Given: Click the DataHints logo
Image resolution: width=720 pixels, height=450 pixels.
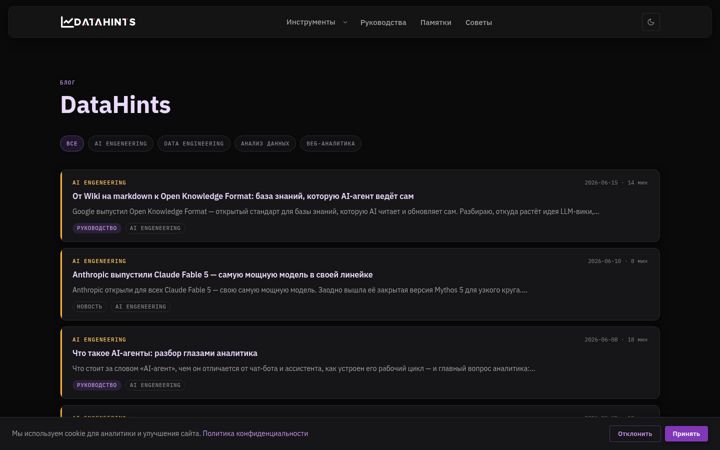Looking at the screenshot, I should pos(98,22).
